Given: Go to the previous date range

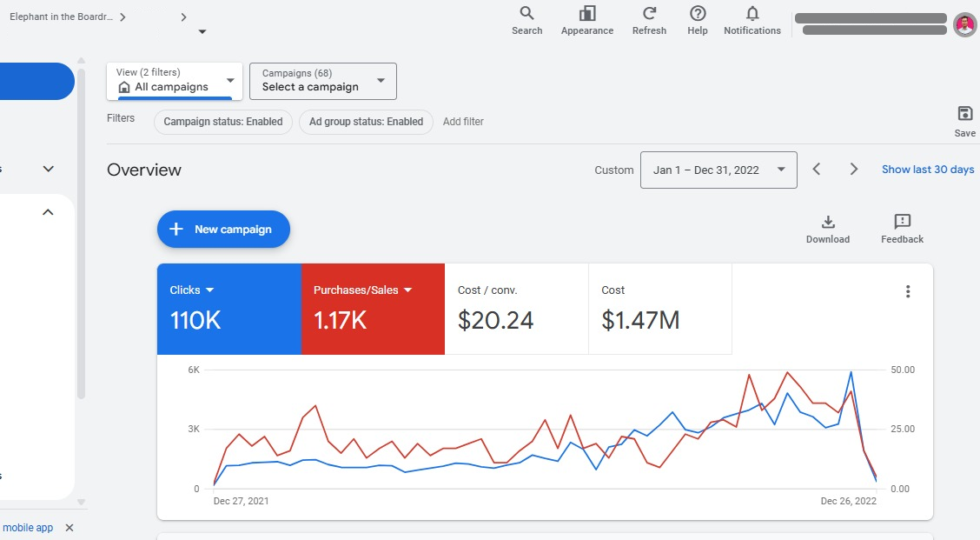Looking at the screenshot, I should [817, 170].
